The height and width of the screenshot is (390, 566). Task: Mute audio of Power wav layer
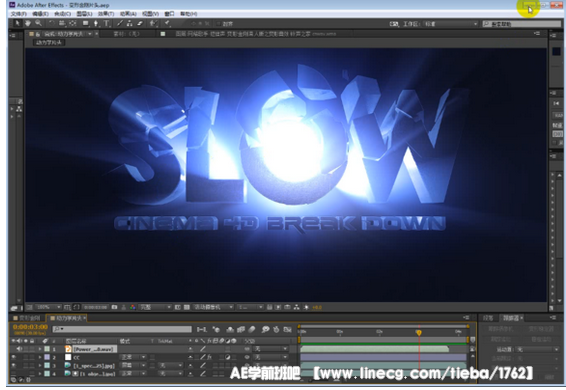pyautogui.click(x=19, y=349)
